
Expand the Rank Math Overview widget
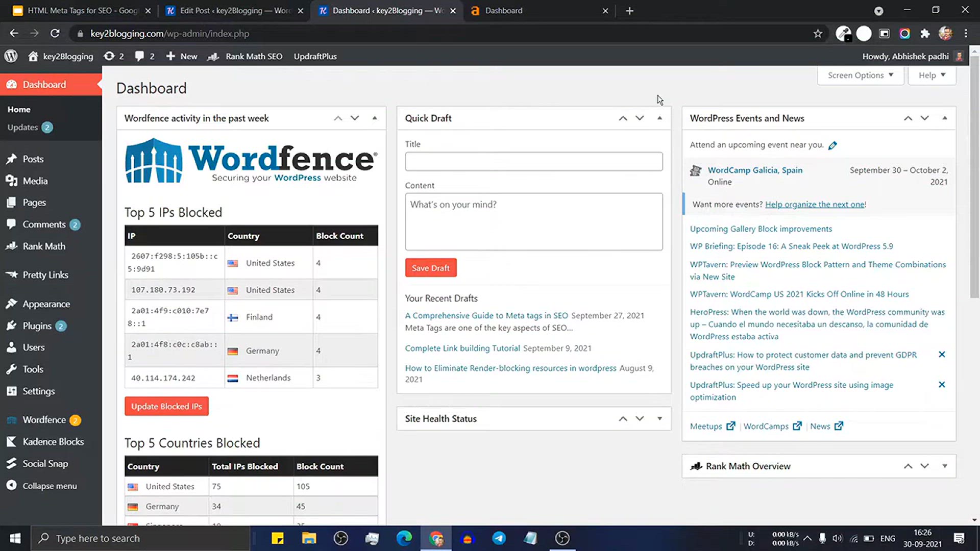[x=945, y=466]
